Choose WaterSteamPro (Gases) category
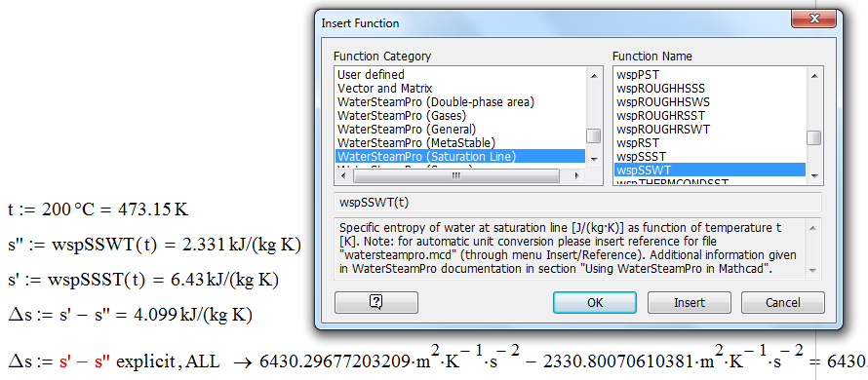This screenshot has height=380, width=868. pos(459,116)
